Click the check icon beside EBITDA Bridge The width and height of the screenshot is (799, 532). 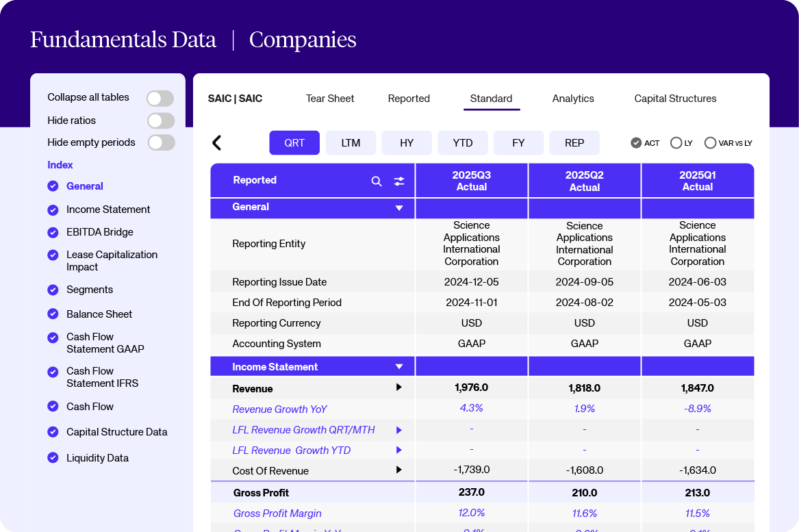[53, 232]
